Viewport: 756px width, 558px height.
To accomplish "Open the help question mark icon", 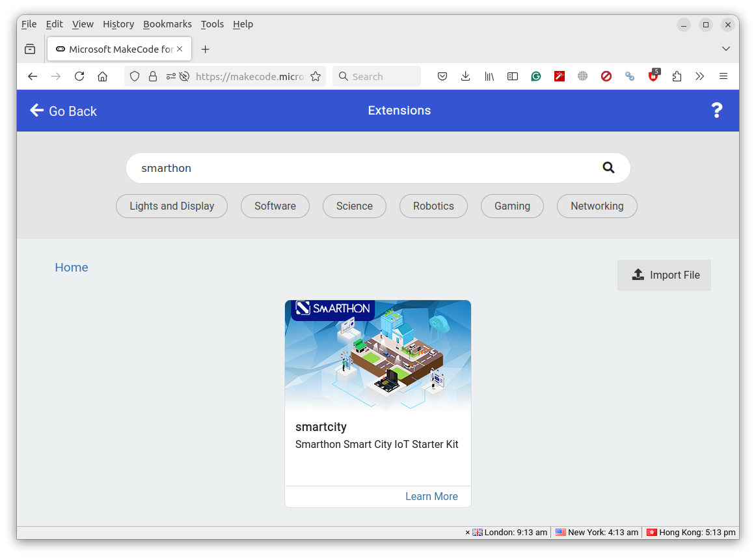I will click(x=716, y=111).
